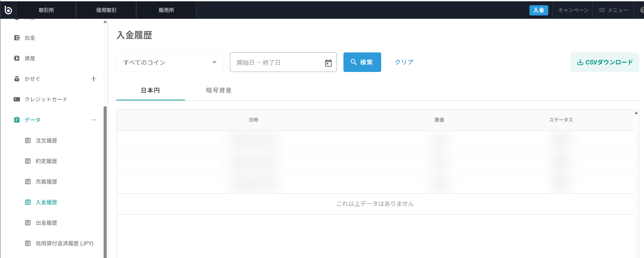
Task: Click the download icon on CSVダウンロード
Action: 580,62
